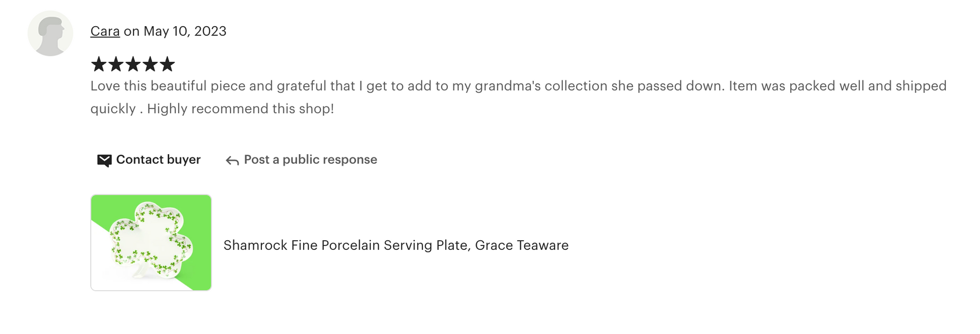Click the first rating star
Screen dimensions: 980x334
tap(99, 64)
